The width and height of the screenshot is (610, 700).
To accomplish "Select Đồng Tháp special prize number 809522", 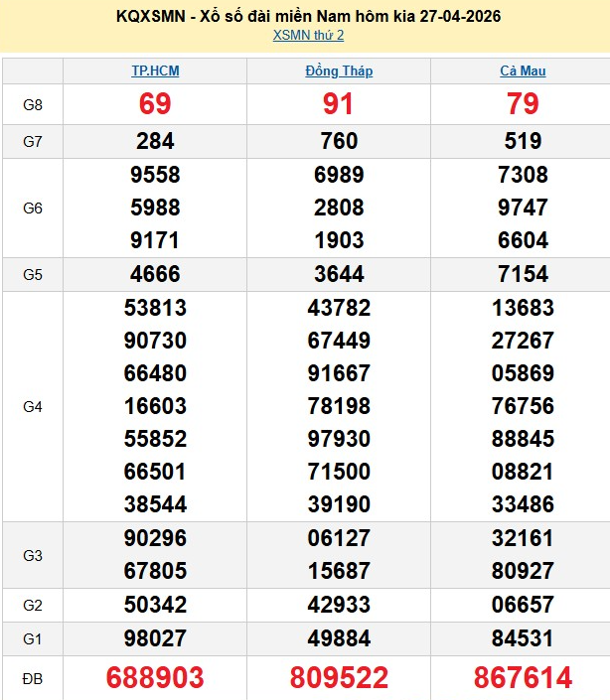I will point(339,678).
